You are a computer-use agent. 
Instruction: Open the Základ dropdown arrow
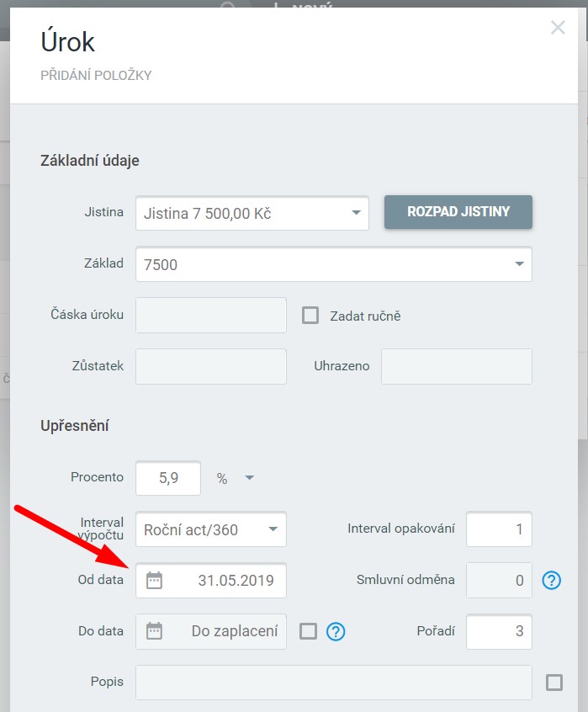(519, 264)
